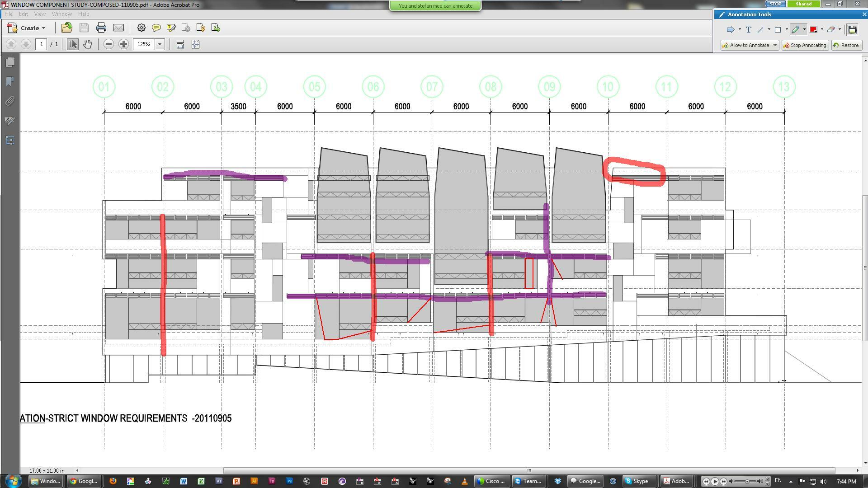Viewport: 868px width, 488px height.
Task: Open the Help menu
Action: click(84, 14)
